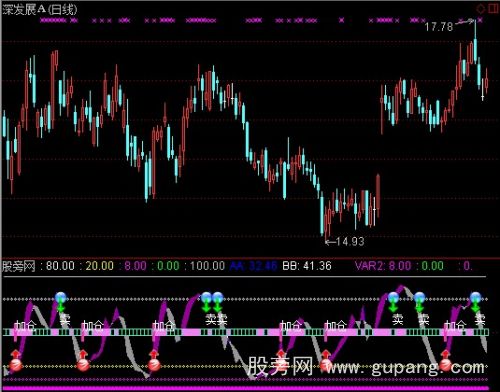Click the leftmost blue globe sell signal icon
The image size is (500, 392).
coord(61,297)
